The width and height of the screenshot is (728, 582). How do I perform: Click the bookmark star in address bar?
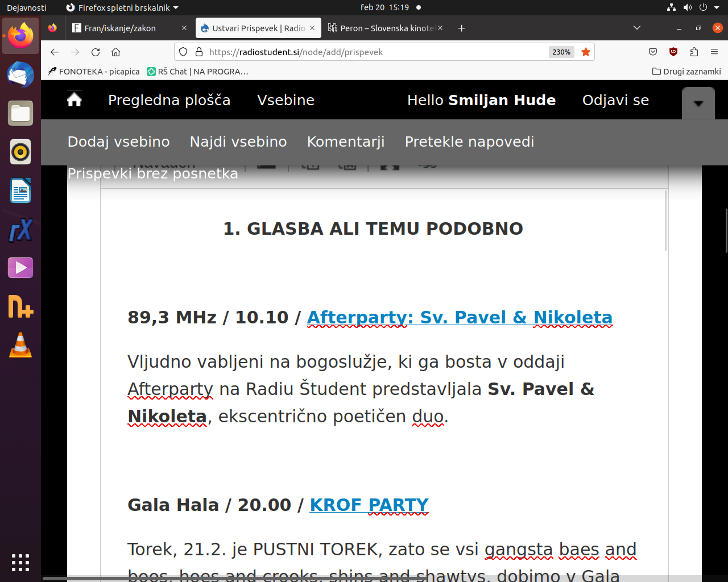(586, 52)
